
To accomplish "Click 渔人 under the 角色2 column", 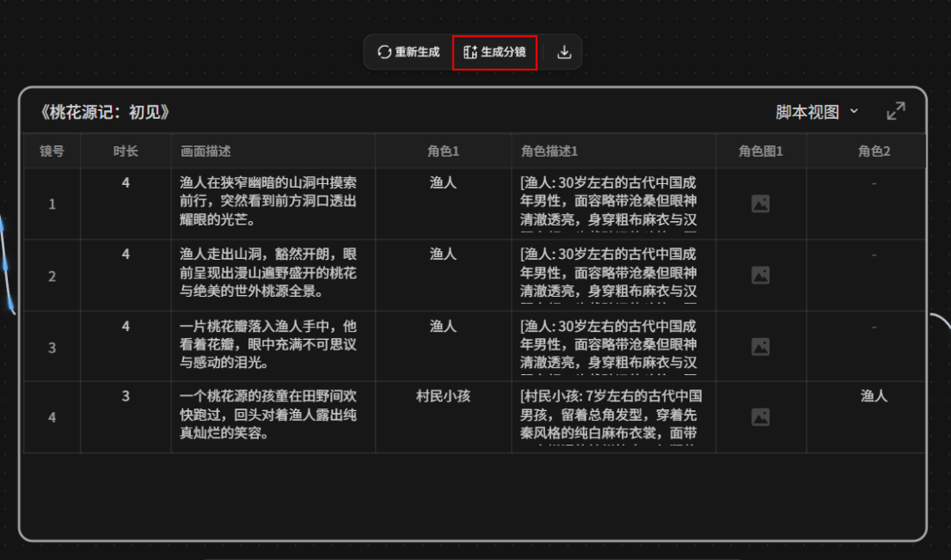I will pyautogui.click(x=874, y=395).
